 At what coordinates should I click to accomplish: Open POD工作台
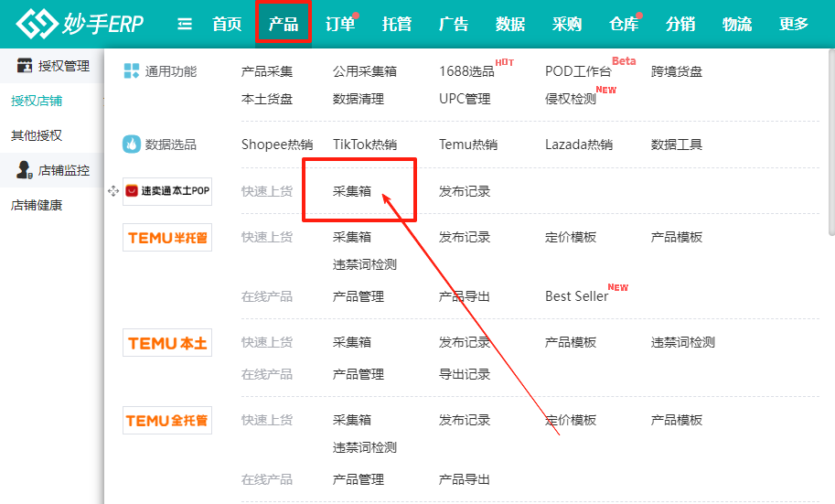(x=578, y=71)
